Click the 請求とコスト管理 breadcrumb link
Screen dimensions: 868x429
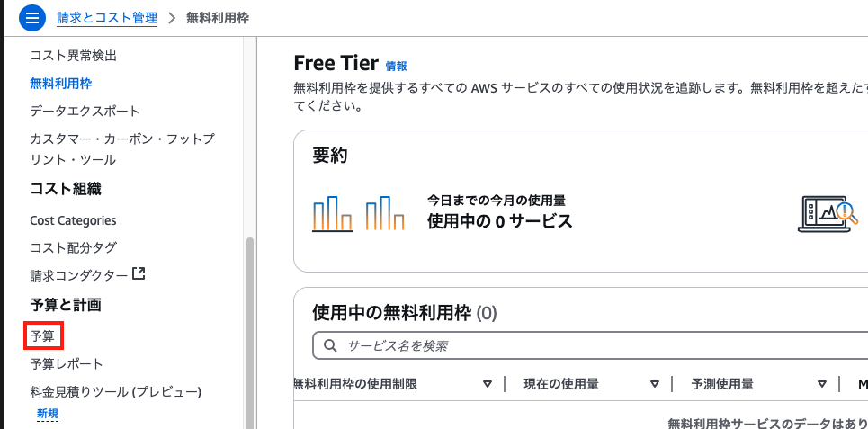pos(107,18)
